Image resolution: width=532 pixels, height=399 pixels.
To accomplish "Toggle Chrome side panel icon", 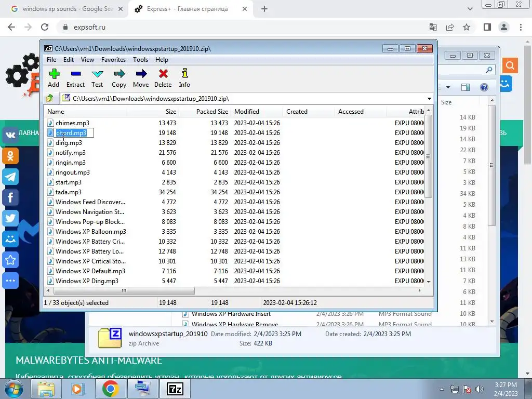I will (x=487, y=27).
